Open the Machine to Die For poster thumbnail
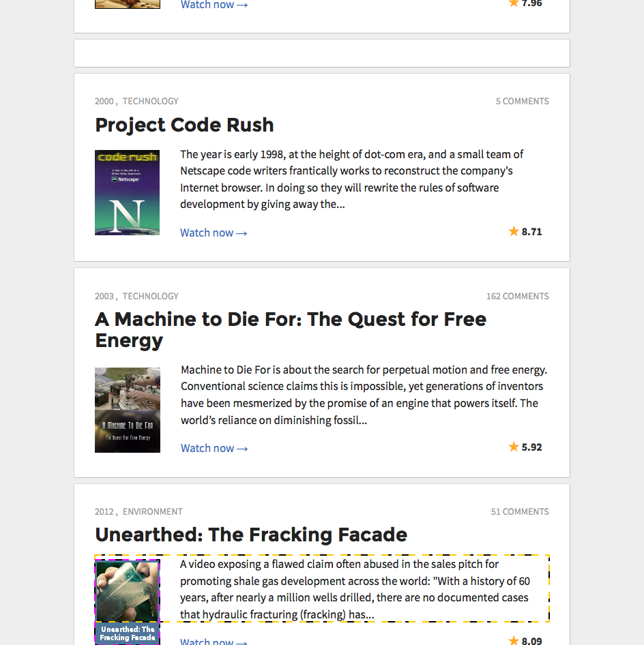This screenshot has height=645, width=644. [128, 410]
